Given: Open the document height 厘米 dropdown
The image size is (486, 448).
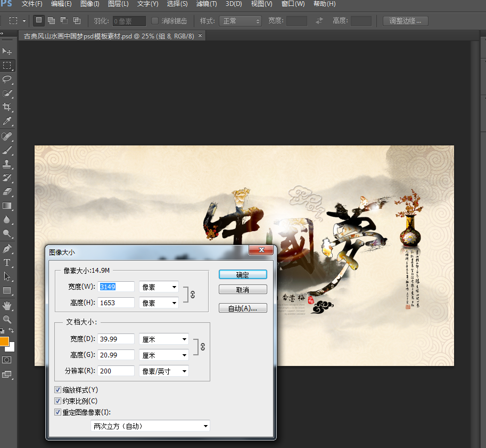Looking at the screenshot, I should click(164, 355).
